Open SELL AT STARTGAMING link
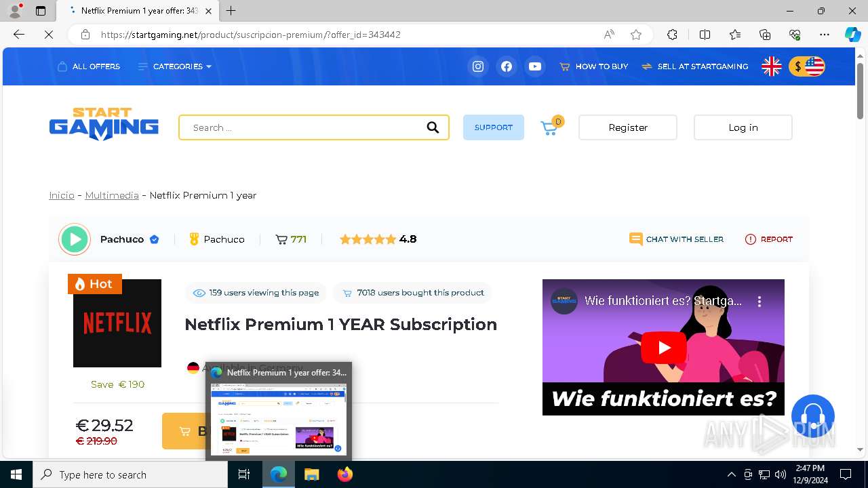The image size is (868, 488). pyautogui.click(x=695, y=66)
